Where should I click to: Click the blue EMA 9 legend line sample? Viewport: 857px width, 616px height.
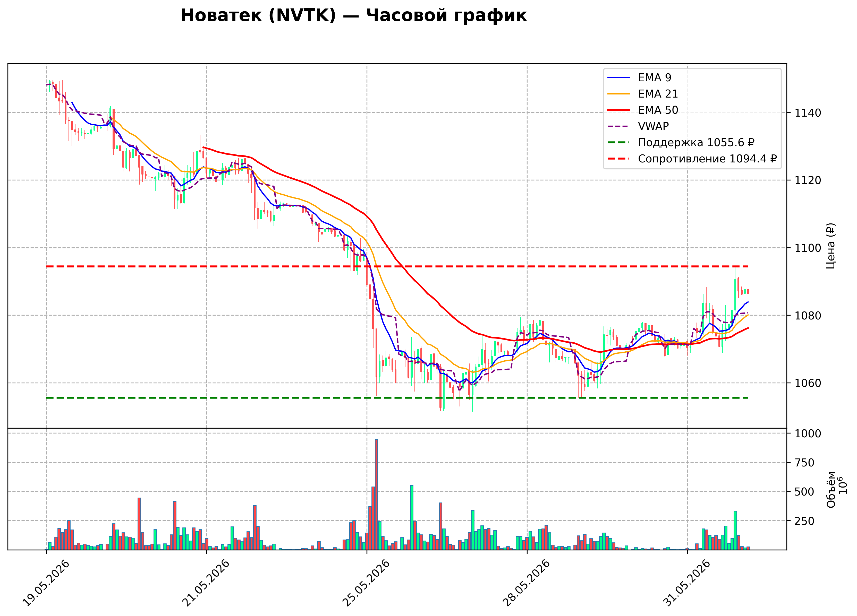(618, 78)
